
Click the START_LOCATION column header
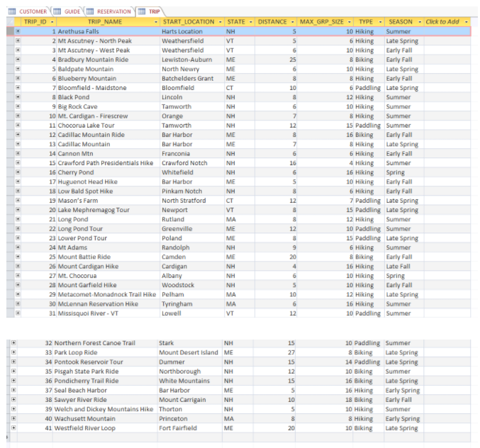tap(191, 22)
